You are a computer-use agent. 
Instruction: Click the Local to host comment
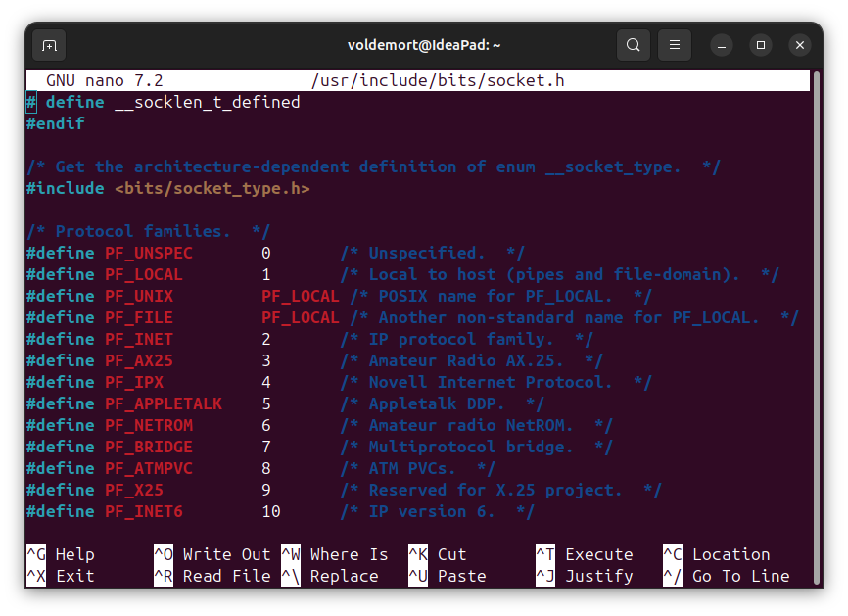click(x=560, y=275)
